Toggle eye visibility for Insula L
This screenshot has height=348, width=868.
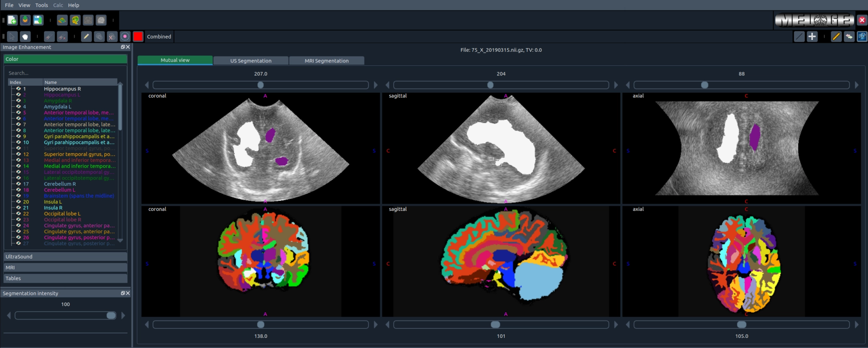click(19, 202)
